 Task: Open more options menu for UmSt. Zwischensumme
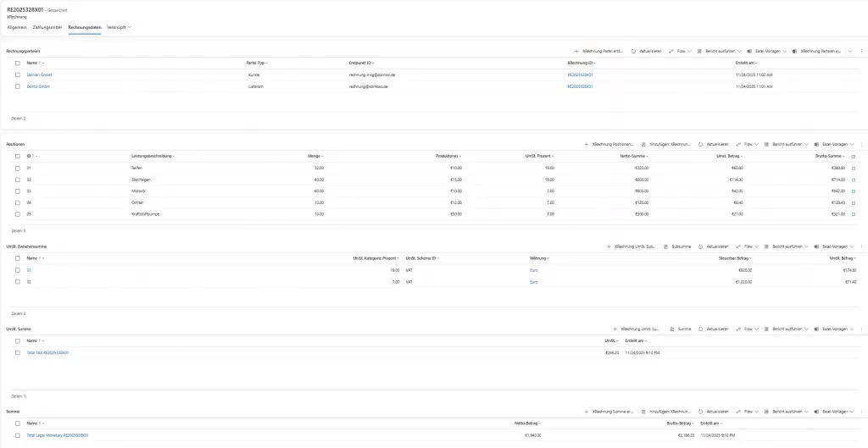(861, 246)
